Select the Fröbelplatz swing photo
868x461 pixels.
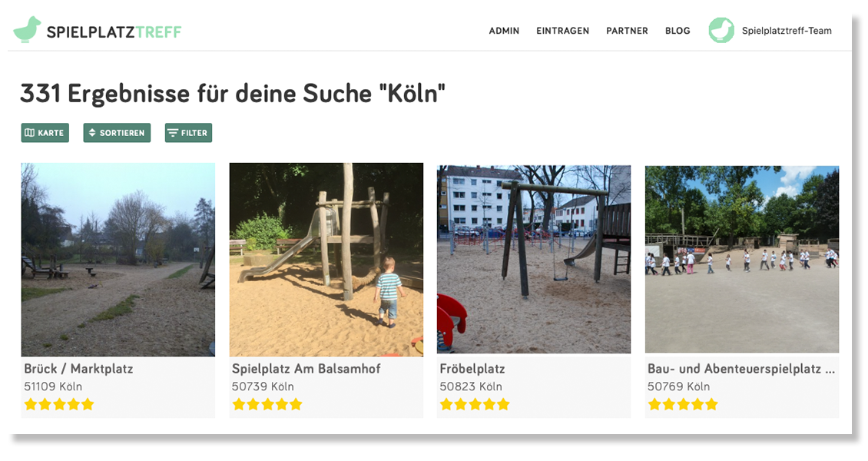pos(534,259)
